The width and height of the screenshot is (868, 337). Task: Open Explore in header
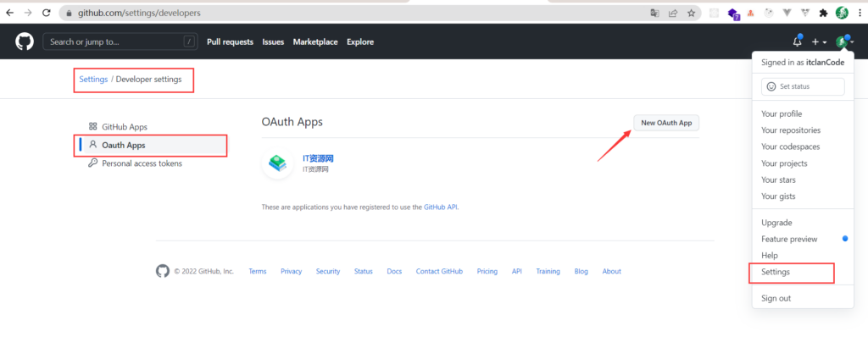click(x=359, y=42)
